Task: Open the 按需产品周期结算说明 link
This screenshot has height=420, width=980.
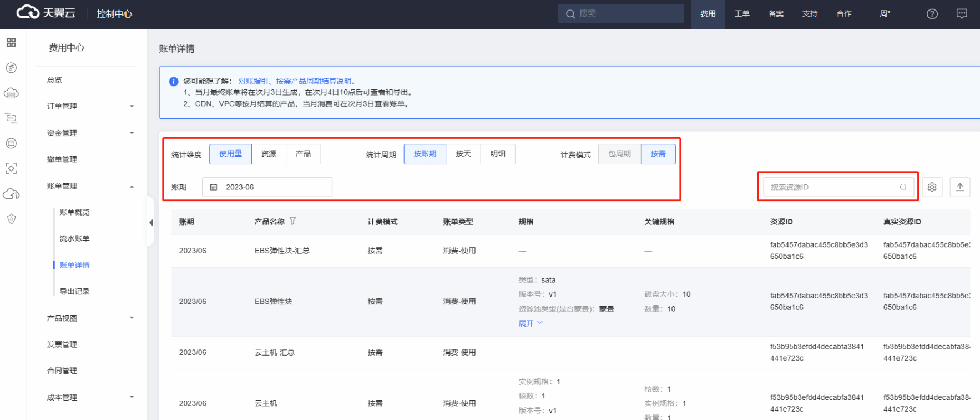Action: (314, 81)
